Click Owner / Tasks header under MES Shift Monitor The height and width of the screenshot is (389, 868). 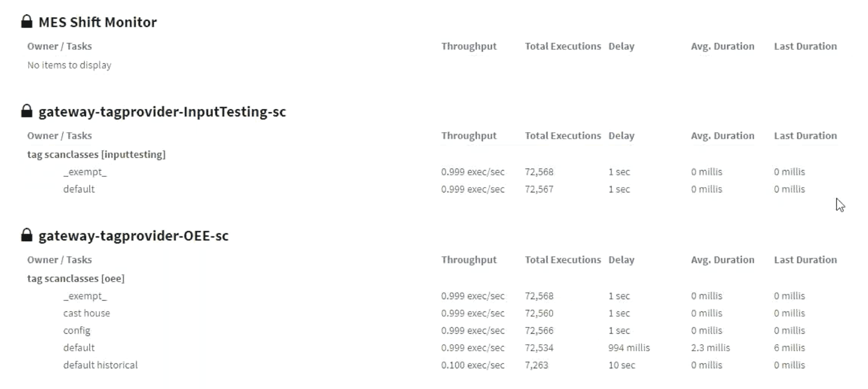pos(60,46)
